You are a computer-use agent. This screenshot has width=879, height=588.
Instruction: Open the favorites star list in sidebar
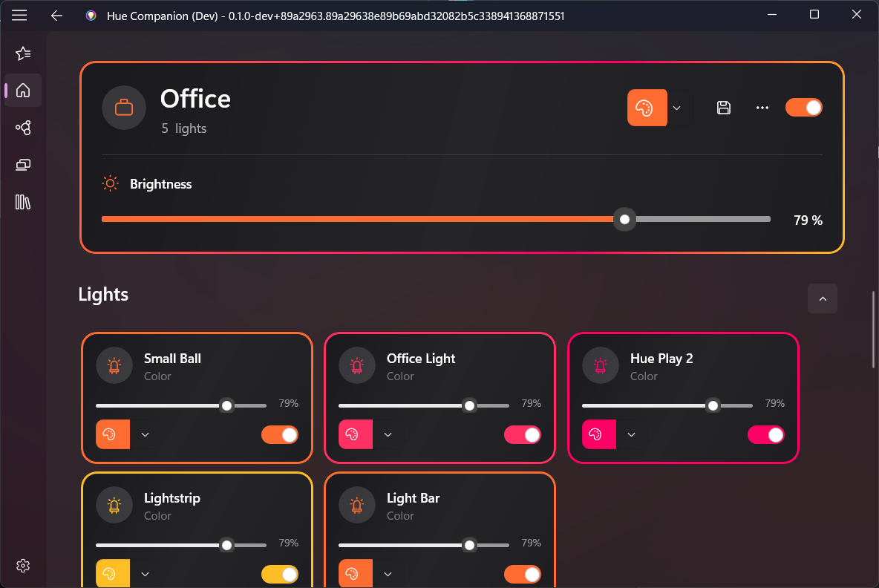(23, 53)
